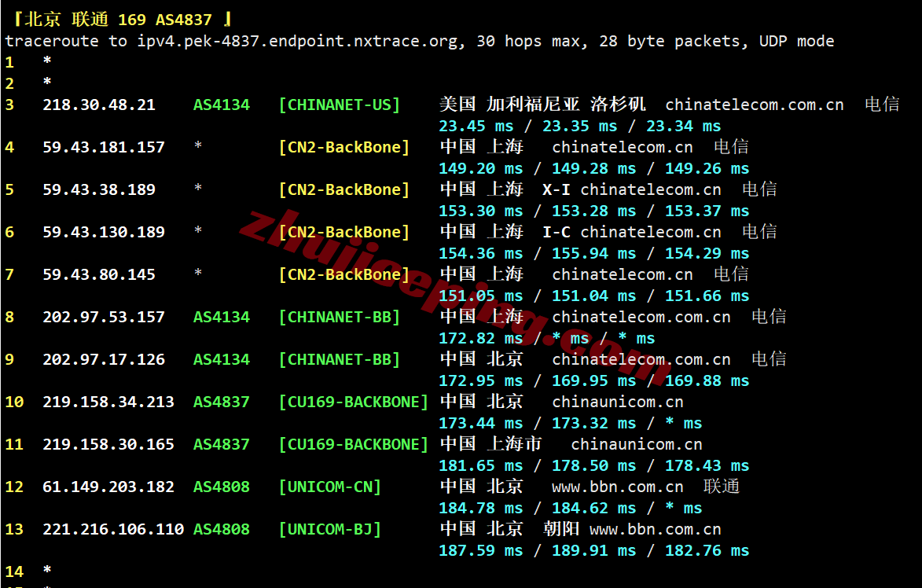The image size is (922, 588).
Task: Click AS4808 on hop 13 row
Action: (x=222, y=529)
